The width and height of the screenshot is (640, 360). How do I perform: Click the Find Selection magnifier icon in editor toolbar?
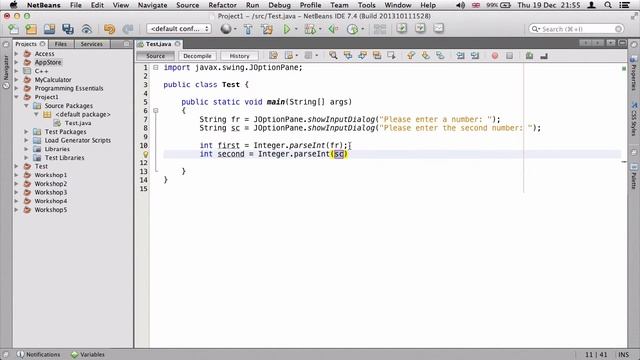[x=333, y=56]
